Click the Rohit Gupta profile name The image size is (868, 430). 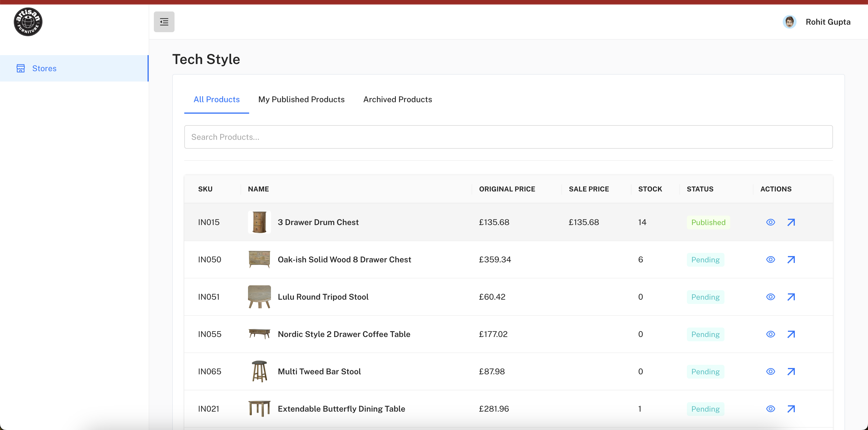point(828,22)
